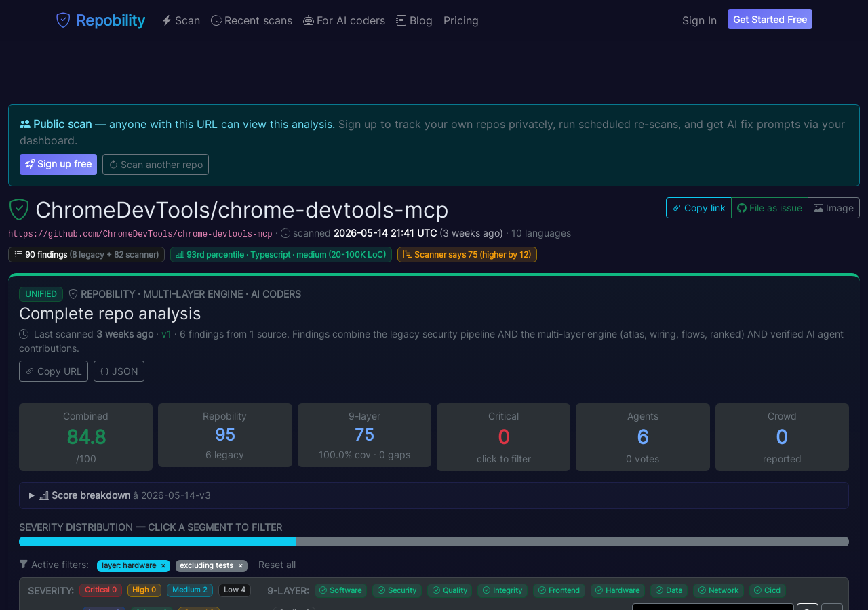Click Get Started Free button

coord(770,20)
